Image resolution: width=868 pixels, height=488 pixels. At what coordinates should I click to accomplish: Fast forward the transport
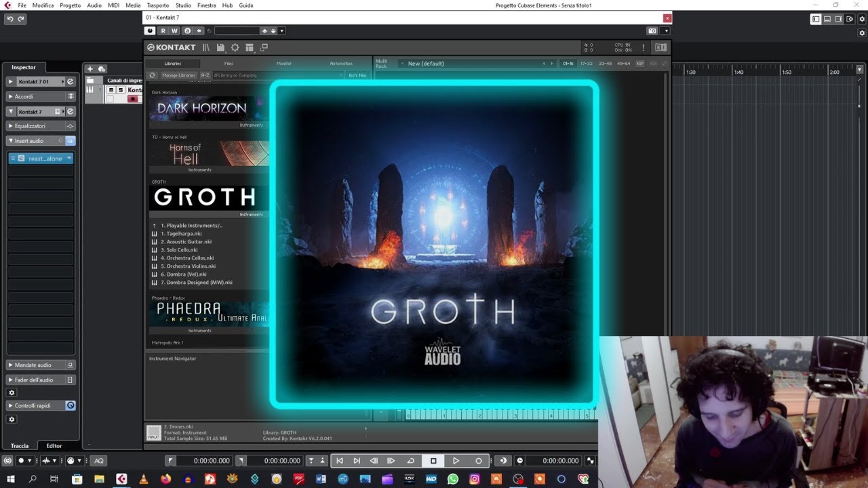click(391, 461)
